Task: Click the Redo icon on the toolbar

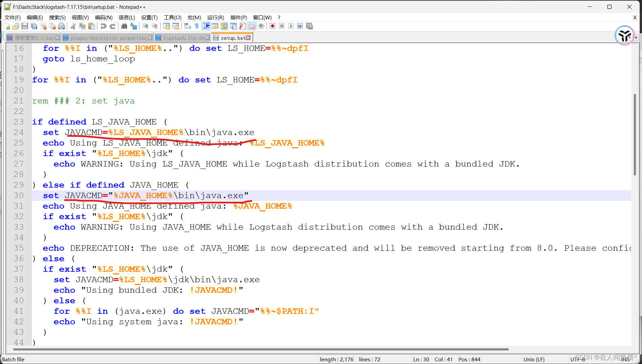Action: (x=113, y=26)
